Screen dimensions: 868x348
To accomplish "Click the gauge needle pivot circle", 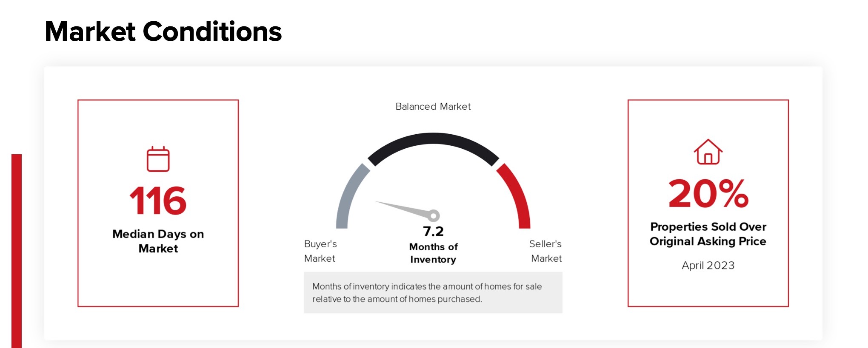I will [x=434, y=215].
